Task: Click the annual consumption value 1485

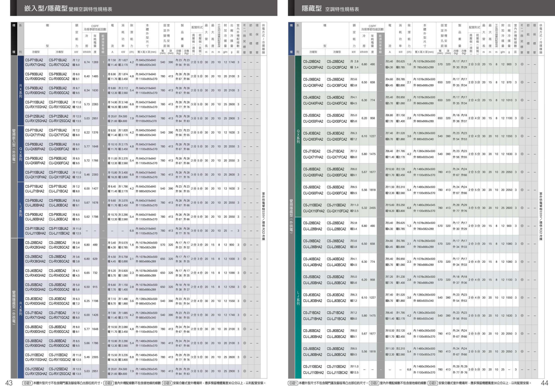Action: pos(95,76)
